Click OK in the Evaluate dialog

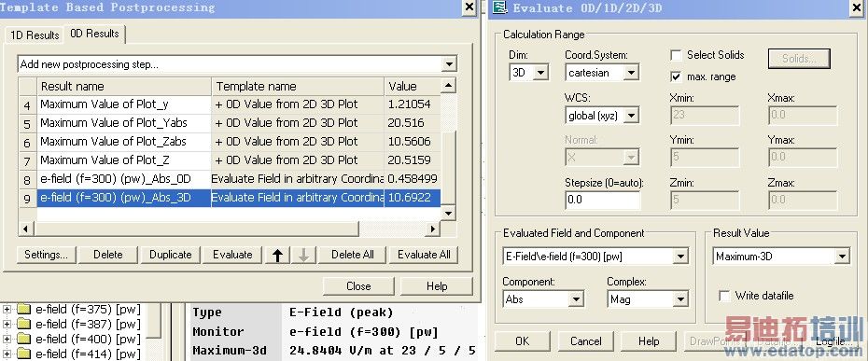click(523, 341)
